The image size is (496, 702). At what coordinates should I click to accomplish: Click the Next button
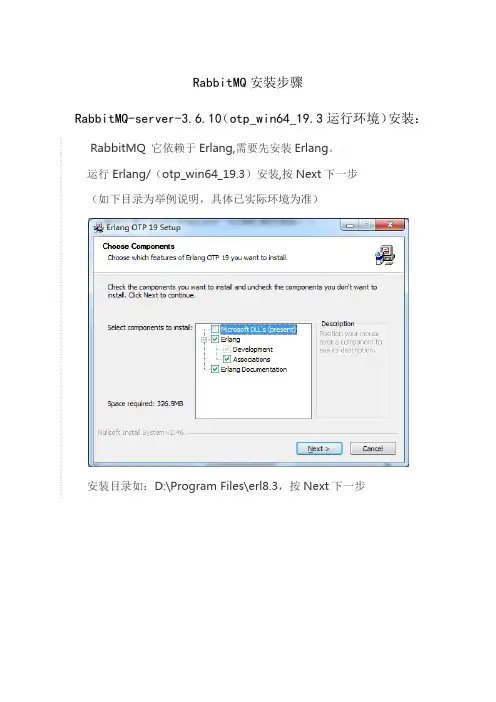click(x=319, y=448)
